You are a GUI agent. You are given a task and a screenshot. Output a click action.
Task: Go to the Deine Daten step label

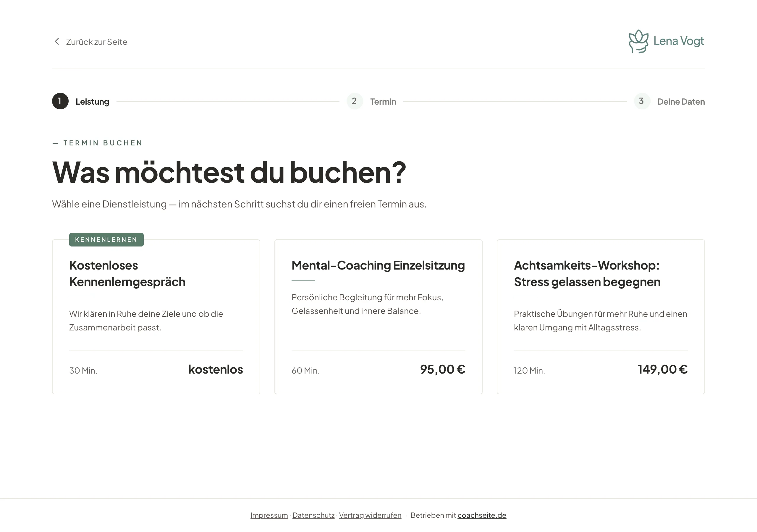pyautogui.click(x=681, y=101)
